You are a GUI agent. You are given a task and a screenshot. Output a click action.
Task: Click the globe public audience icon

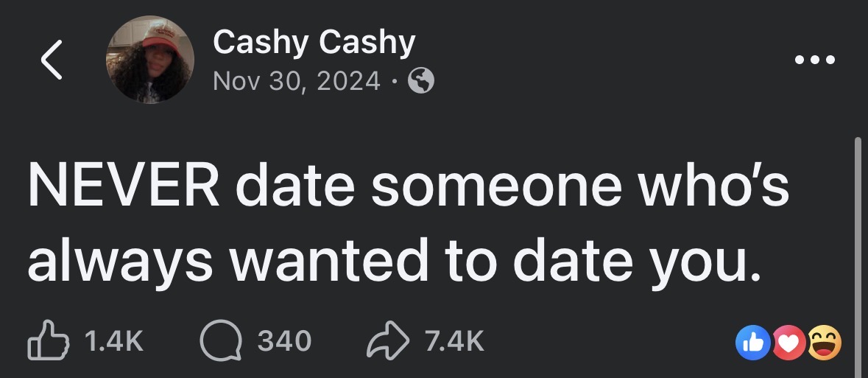click(x=421, y=82)
